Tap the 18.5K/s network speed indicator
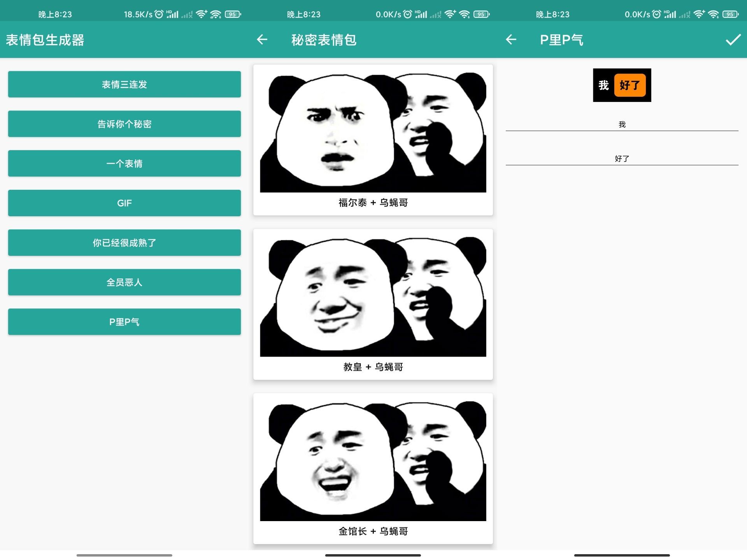The image size is (747, 560). [x=138, y=14]
